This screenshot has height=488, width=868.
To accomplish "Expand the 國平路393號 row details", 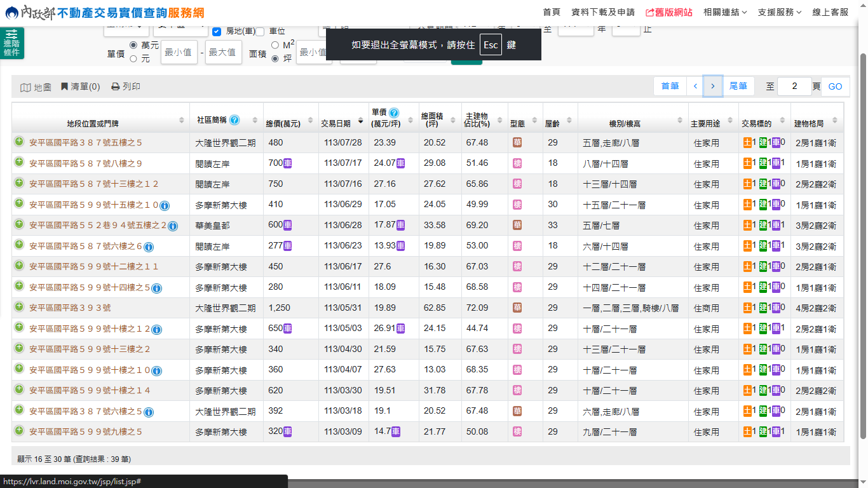I will coord(19,308).
